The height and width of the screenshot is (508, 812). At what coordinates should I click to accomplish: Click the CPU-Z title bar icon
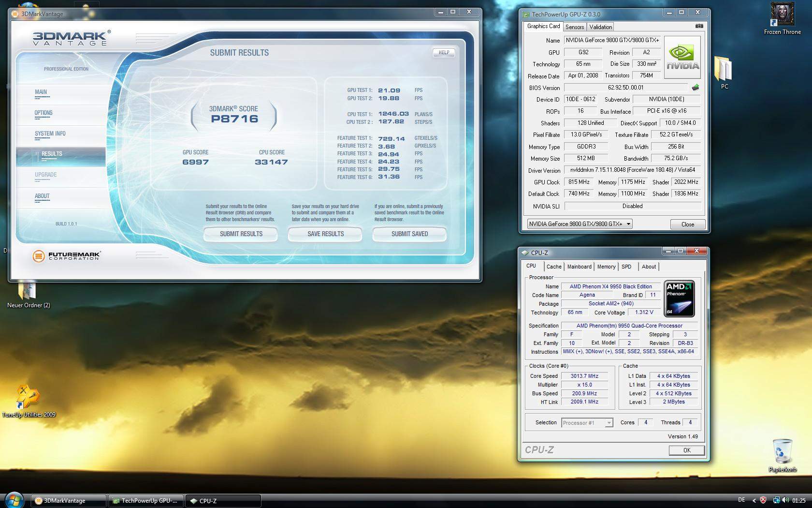[x=525, y=253]
